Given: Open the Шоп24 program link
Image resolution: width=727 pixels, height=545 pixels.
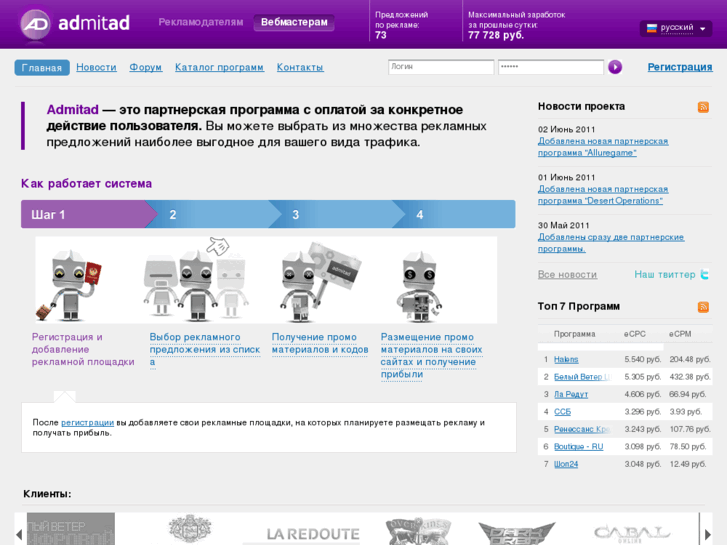Looking at the screenshot, I should click(x=566, y=464).
